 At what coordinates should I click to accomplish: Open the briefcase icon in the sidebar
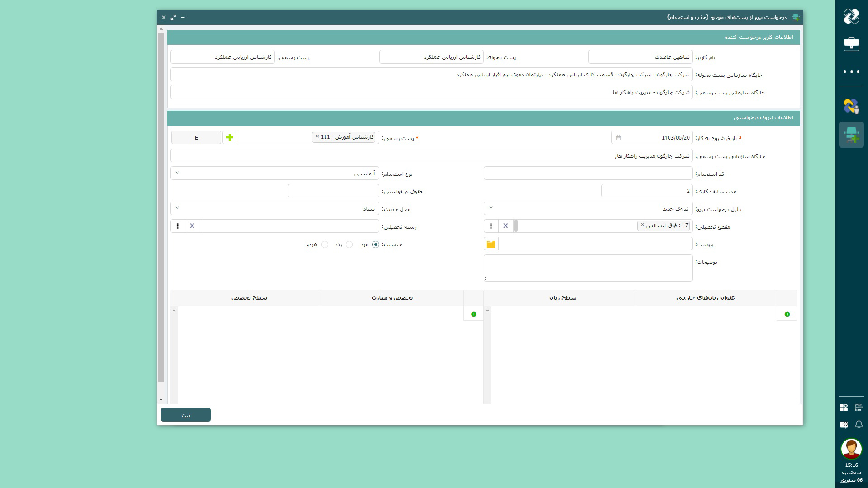(x=851, y=44)
